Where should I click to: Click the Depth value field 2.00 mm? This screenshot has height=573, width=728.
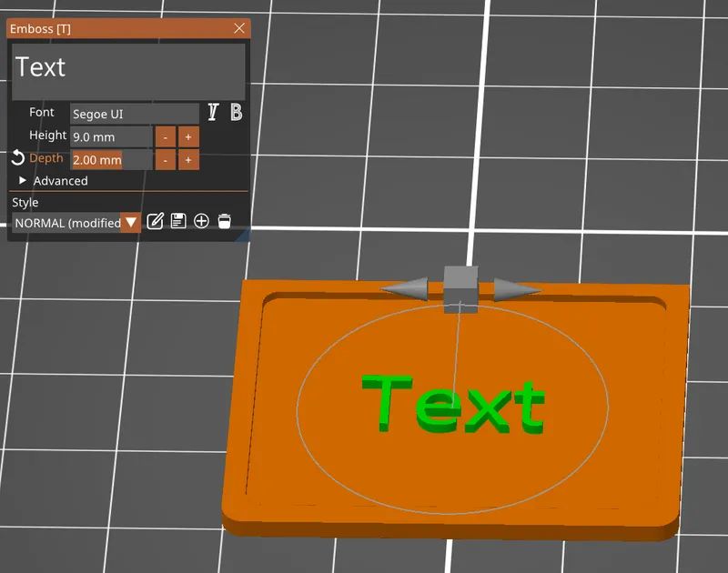111,160
